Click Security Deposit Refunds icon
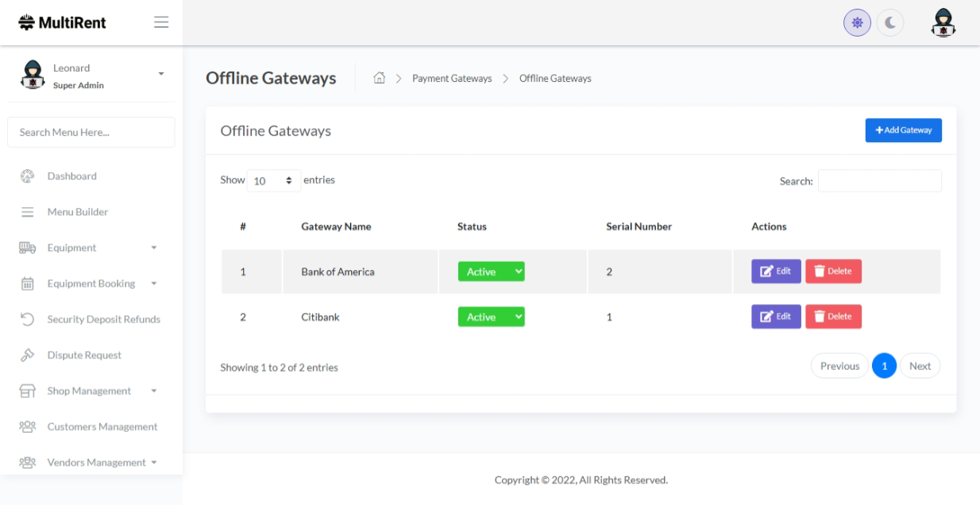The width and height of the screenshot is (980, 505). click(28, 319)
